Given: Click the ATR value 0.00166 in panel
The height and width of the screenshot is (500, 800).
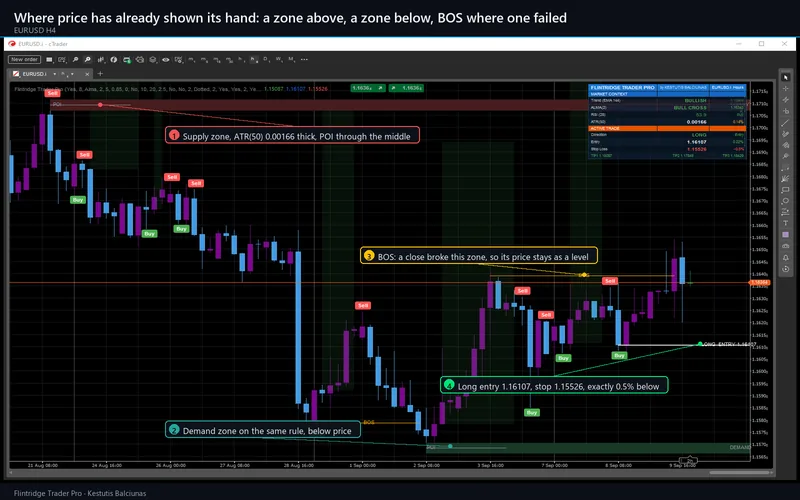Looking at the screenshot, I should tap(696, 122).
